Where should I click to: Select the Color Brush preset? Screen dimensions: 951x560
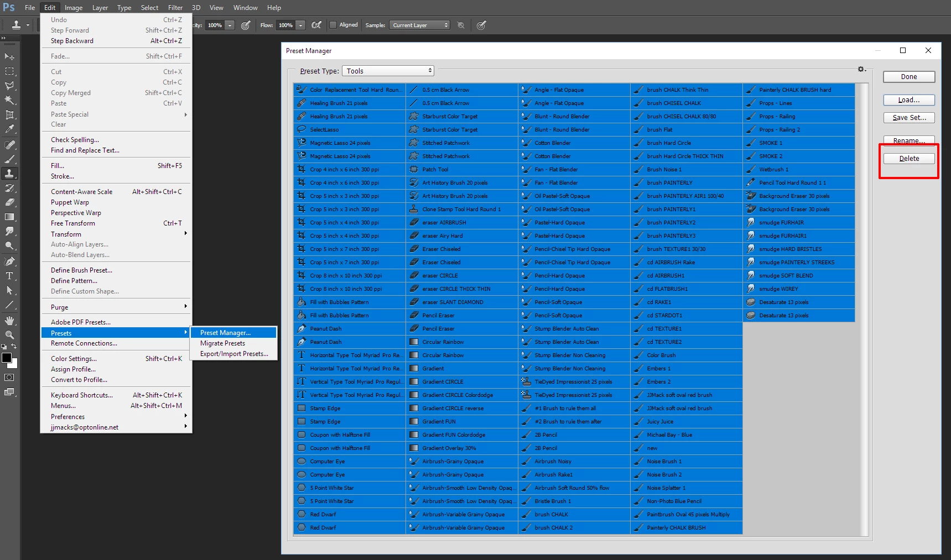click(686, 355)
